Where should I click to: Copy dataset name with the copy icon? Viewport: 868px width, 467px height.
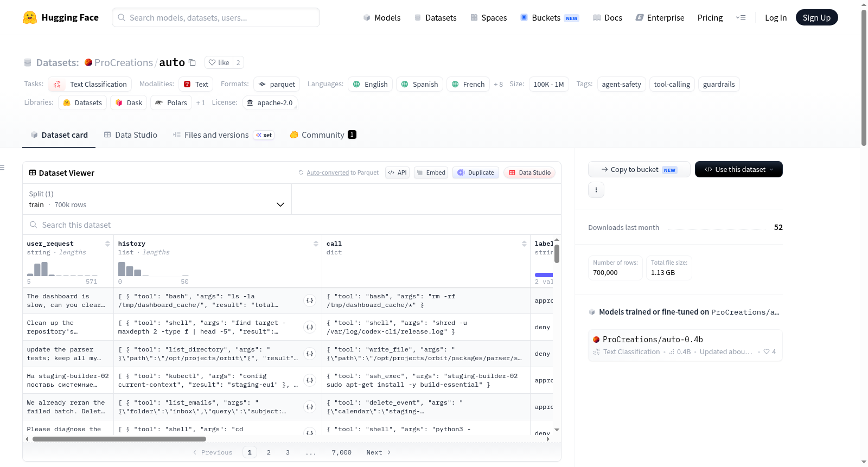point(192,62)
